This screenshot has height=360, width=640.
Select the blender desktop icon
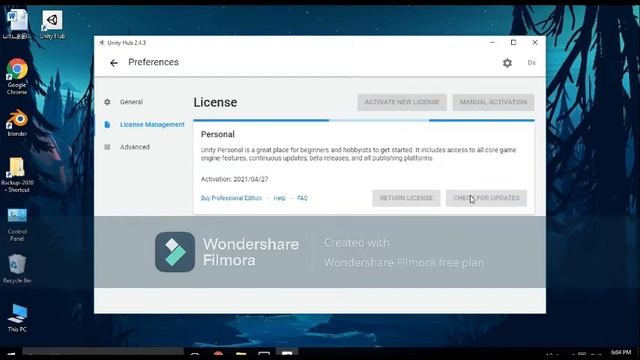(17, 123)
